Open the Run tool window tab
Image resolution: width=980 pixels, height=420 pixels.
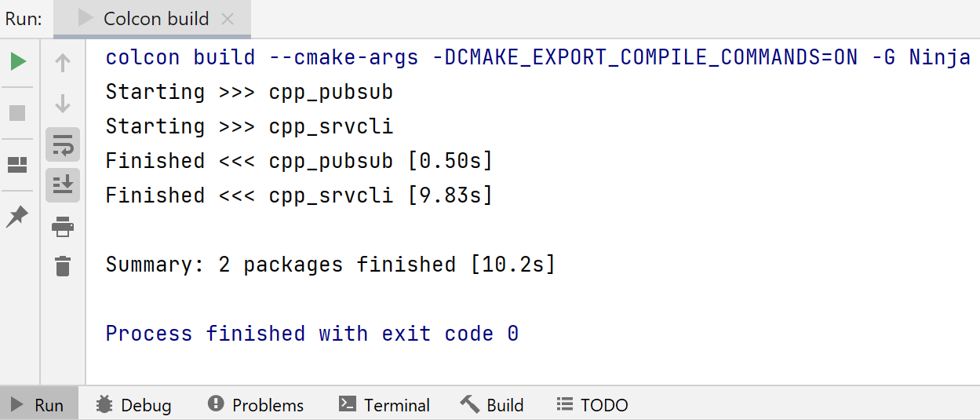click(38, 405)
